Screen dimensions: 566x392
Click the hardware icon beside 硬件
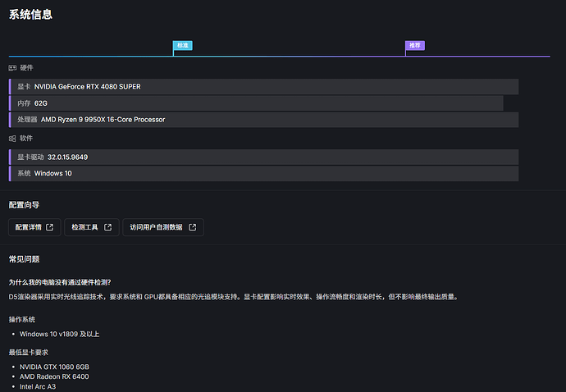coord(12,68)
